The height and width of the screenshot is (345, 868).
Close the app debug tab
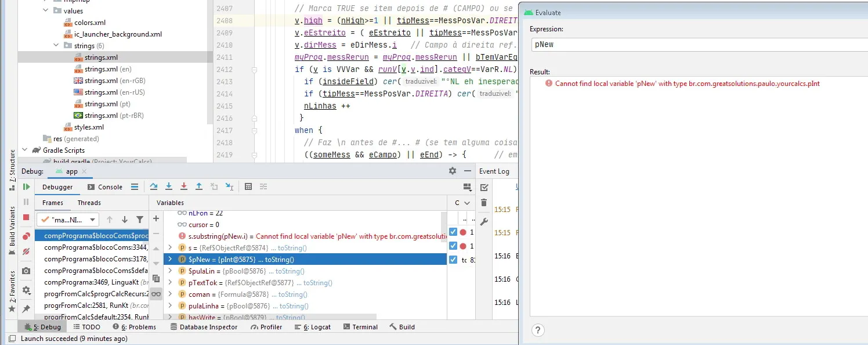tap(84, 171)
